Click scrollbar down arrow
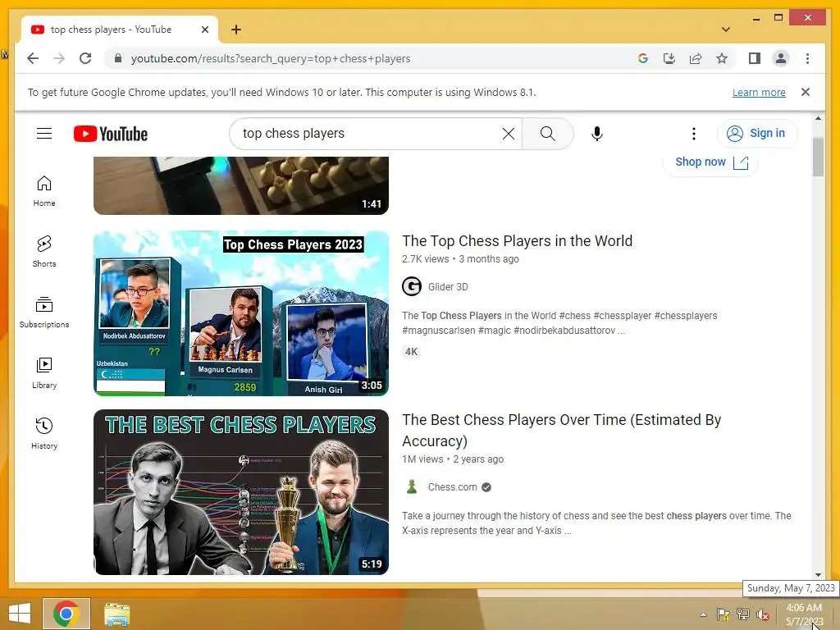Screen dimensions: 840x630 (x=818, y=575)
